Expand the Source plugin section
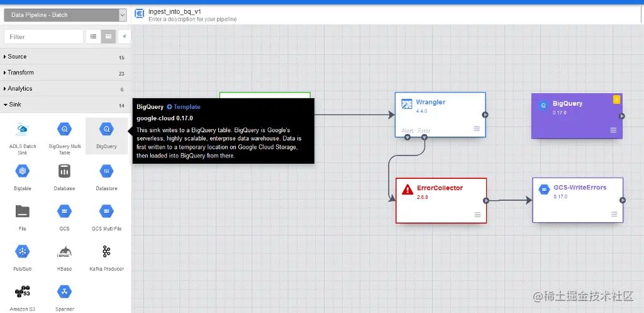This screenshot has height=313, width=644. click(65, 57)
